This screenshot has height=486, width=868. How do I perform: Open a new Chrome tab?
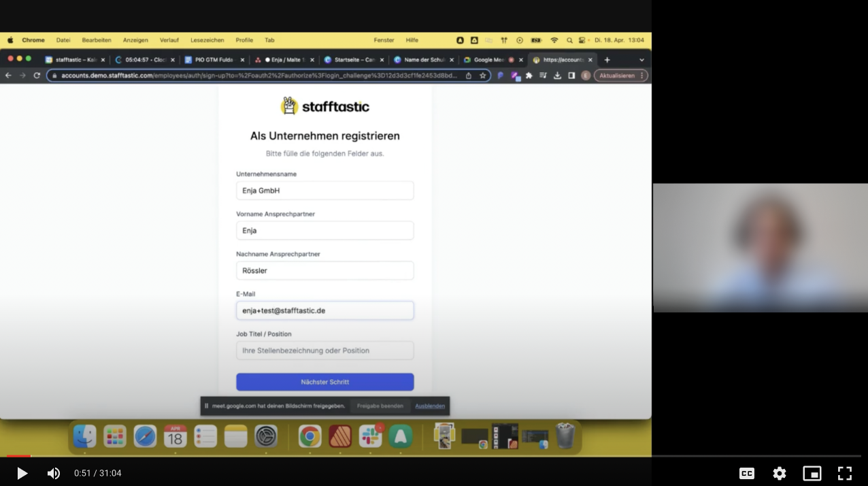(607, 60)
